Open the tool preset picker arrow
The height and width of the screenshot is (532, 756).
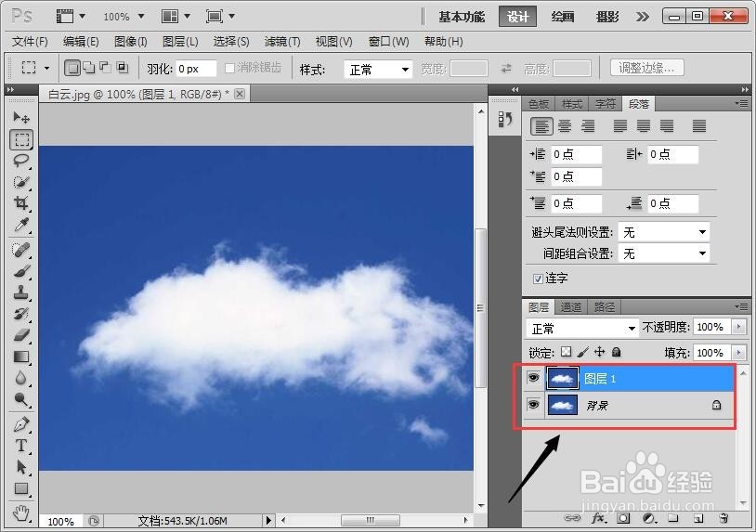pos(46,68)
